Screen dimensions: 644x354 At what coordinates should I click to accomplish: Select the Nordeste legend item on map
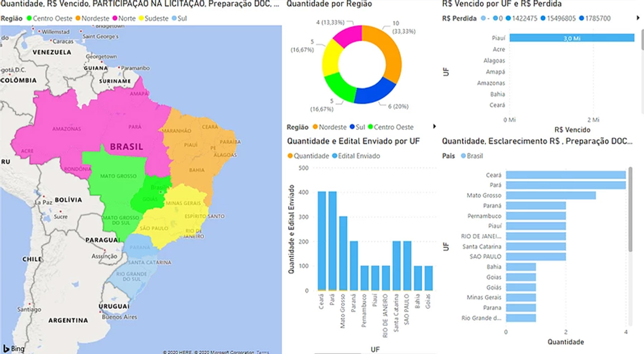(x=92, y=18)
